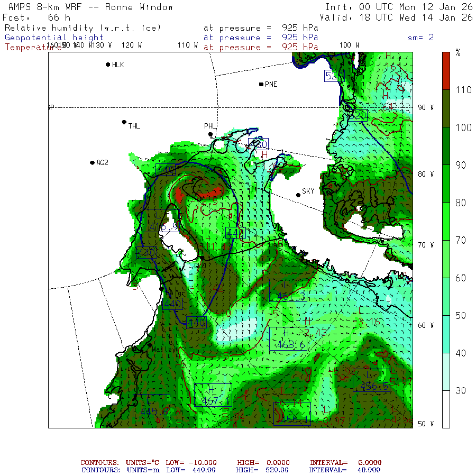The width and height of the screenshot is (476, 476).
Task: Click the 60–70% light green color bar segment
Action: 446,259
